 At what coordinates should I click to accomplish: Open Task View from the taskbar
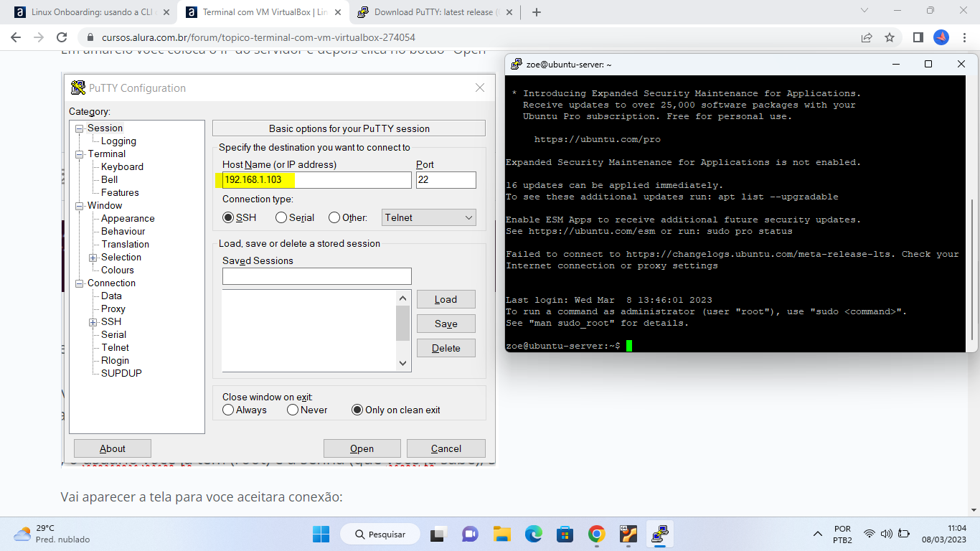438,534
